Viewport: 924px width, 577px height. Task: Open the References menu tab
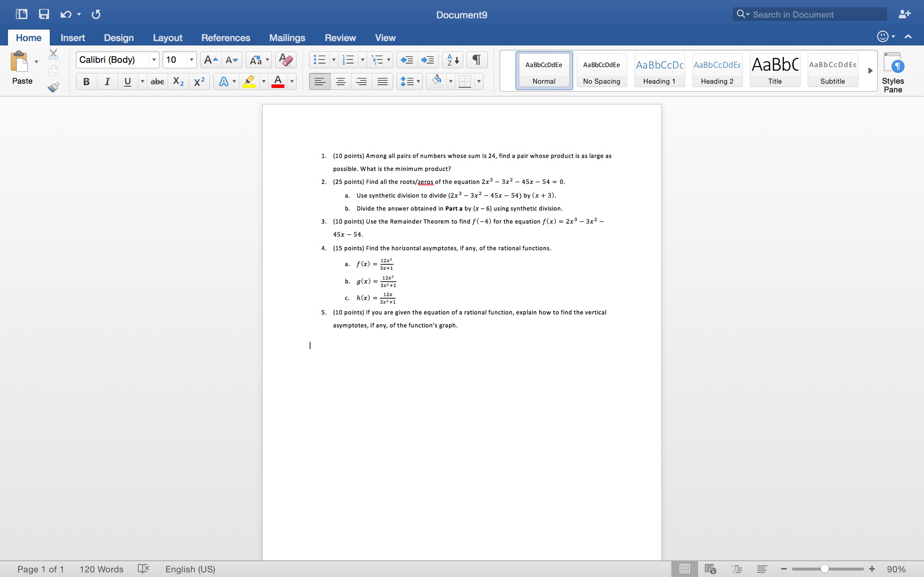[225, 37]
